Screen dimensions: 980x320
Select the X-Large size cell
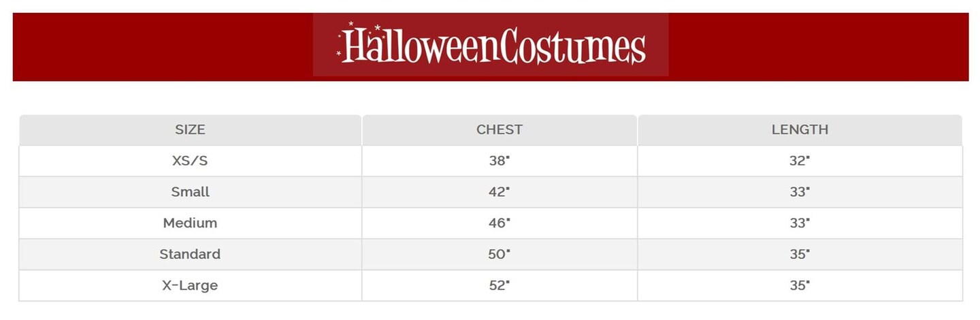coord(190,285)
